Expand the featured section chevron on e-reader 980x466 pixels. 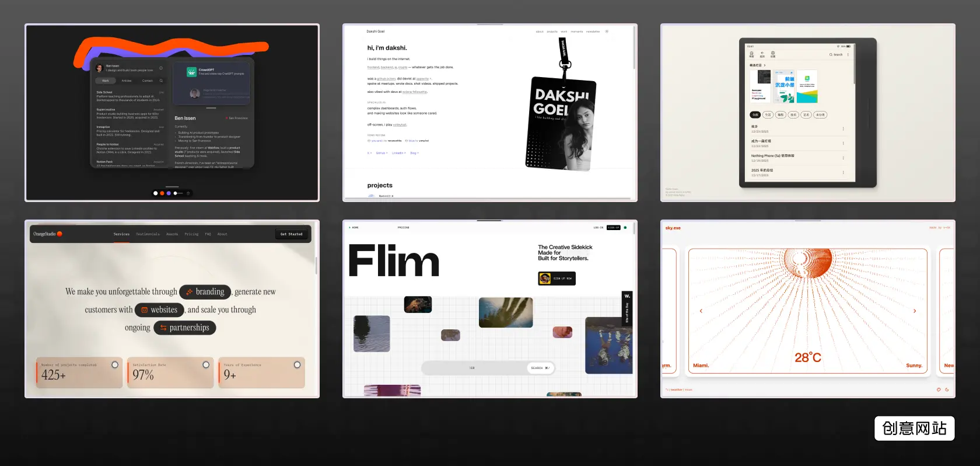pyautogui.click(x=765, y=65)
